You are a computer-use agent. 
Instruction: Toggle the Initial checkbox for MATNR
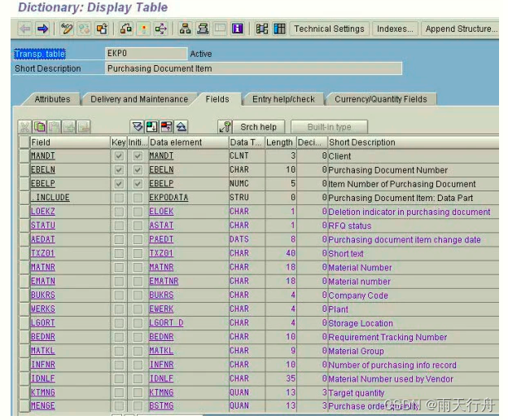pyautogui.click(x=138, y=267)
